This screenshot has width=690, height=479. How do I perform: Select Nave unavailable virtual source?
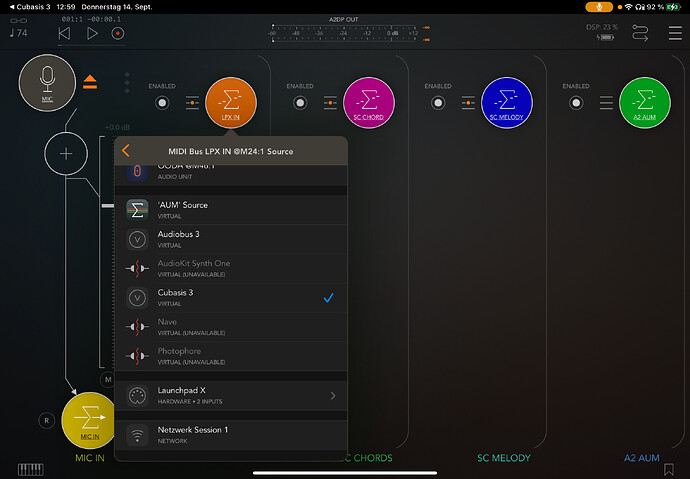point(231,327)
